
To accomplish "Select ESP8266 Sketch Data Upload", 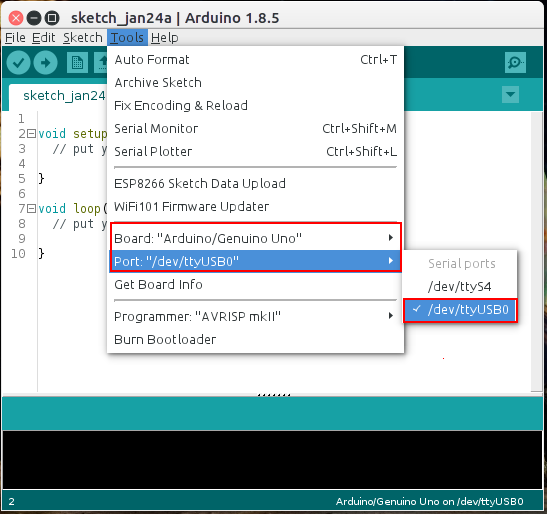I will coord(255,184).
